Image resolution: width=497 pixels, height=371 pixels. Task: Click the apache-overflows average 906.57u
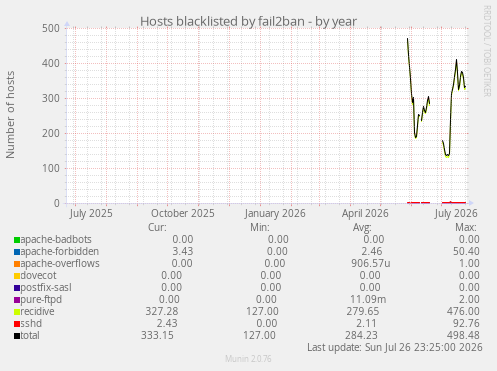pyautogui.click(x=371, y=263)
